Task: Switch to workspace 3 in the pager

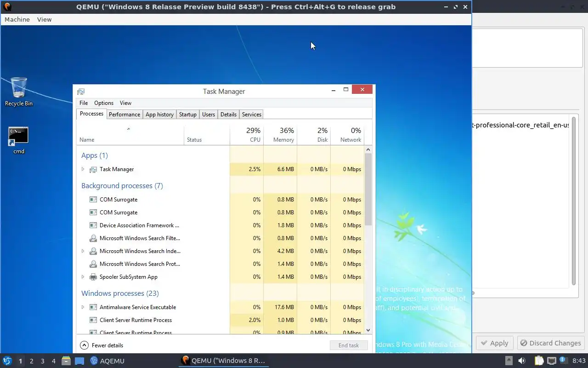Action: pyautogui.click(x=42, y=361)
